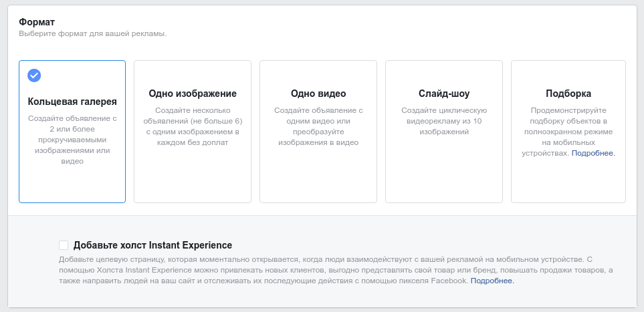The height and width of the screenshot is (312, 644).
Task: Click the Кольцевая галерея description text
Action: [72, 140]
